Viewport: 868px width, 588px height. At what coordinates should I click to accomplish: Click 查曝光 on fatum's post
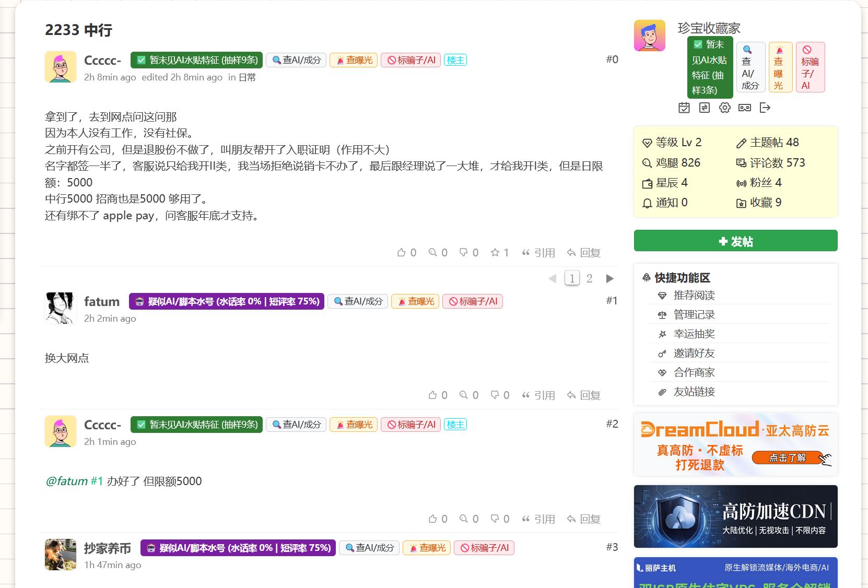pos(415,301)
